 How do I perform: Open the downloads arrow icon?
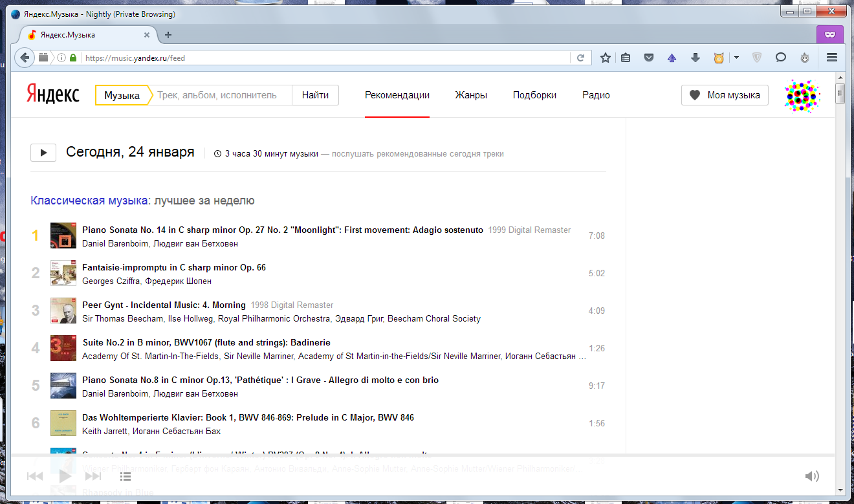click(695, 58)
